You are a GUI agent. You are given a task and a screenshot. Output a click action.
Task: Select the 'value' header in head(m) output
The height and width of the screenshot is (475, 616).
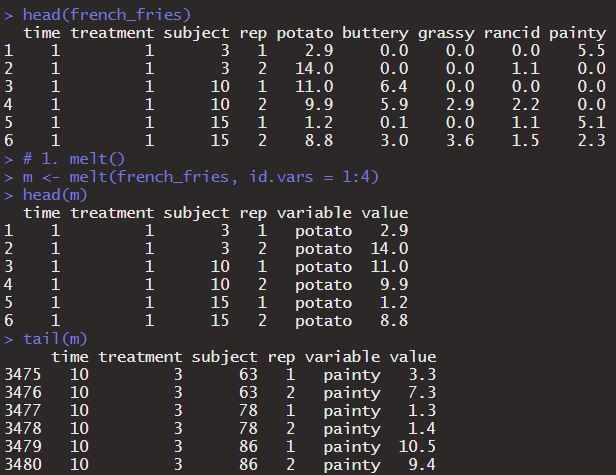click(x=385, y=213)
